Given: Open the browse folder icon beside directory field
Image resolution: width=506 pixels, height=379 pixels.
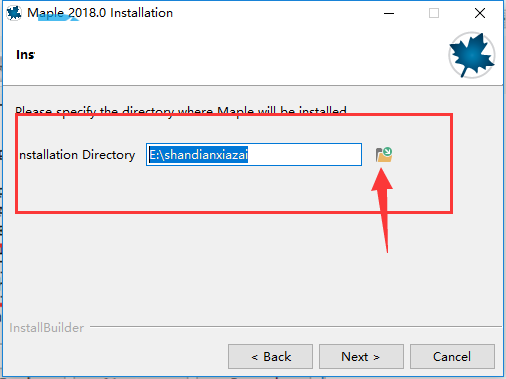Looking at the screenshot, I should point(384,155).
